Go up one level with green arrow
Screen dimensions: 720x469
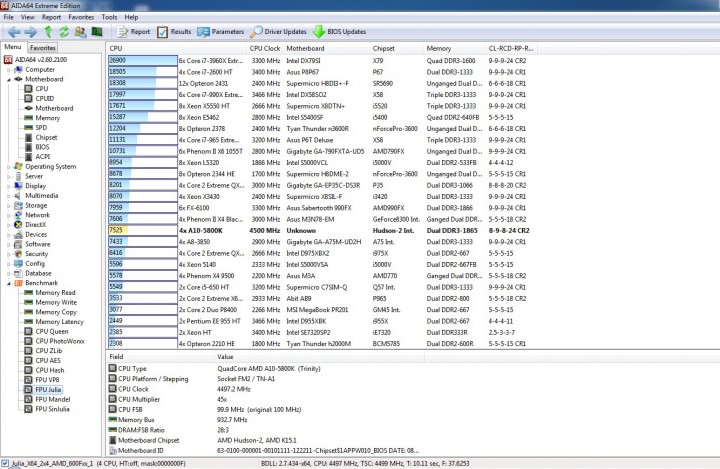click(x=48, y=32)
